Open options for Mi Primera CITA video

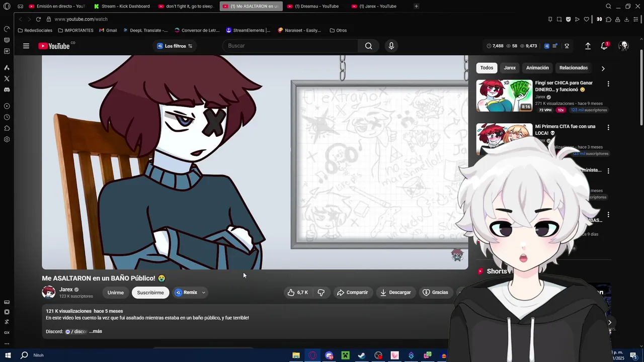(x=608, y=128)
